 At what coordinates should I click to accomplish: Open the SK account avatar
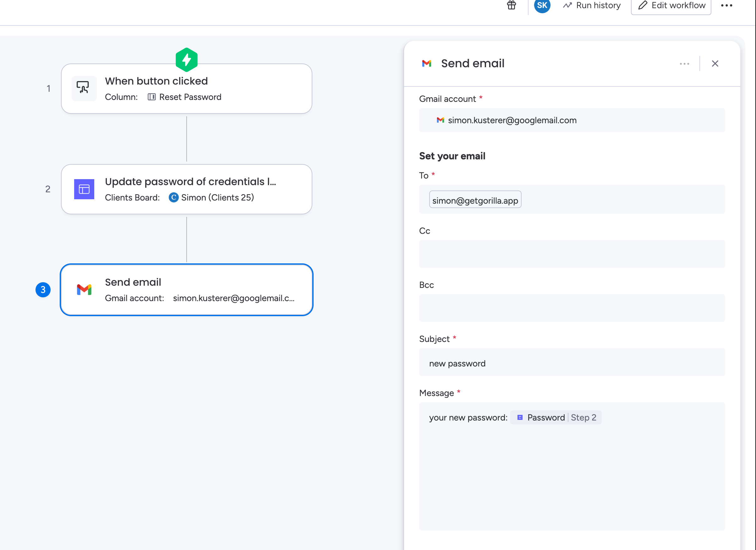pyautogui.click(x=542, y=5)
